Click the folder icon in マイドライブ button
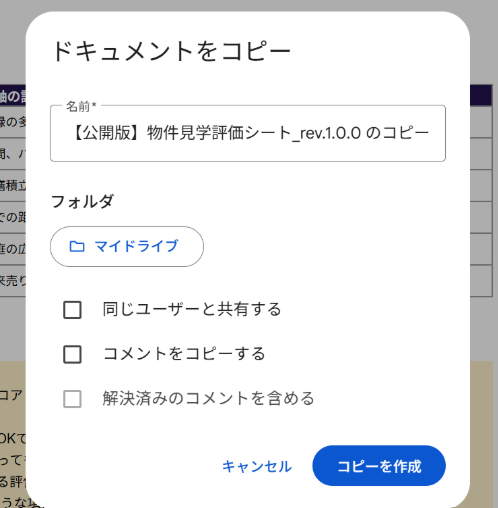498x508 pixels. 77,246
